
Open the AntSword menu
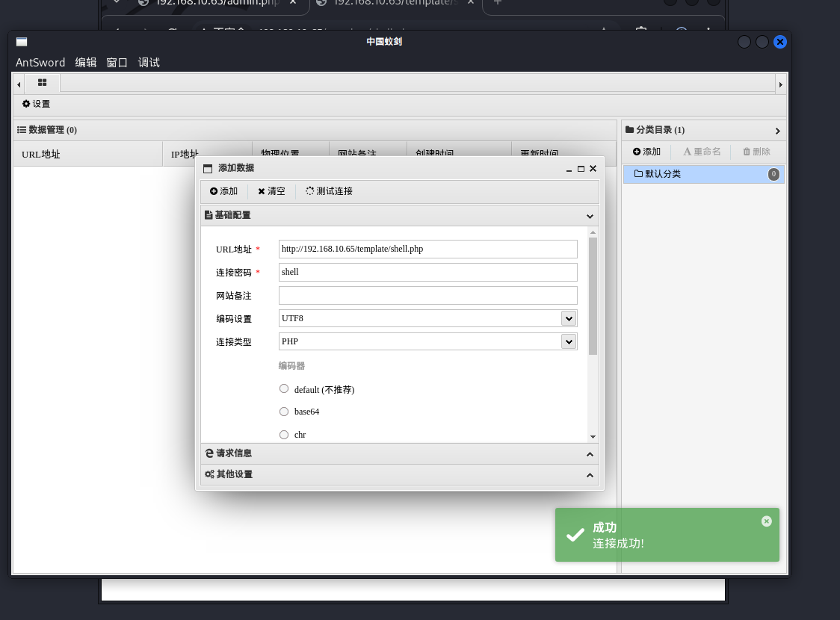click(x=40, y=63)
